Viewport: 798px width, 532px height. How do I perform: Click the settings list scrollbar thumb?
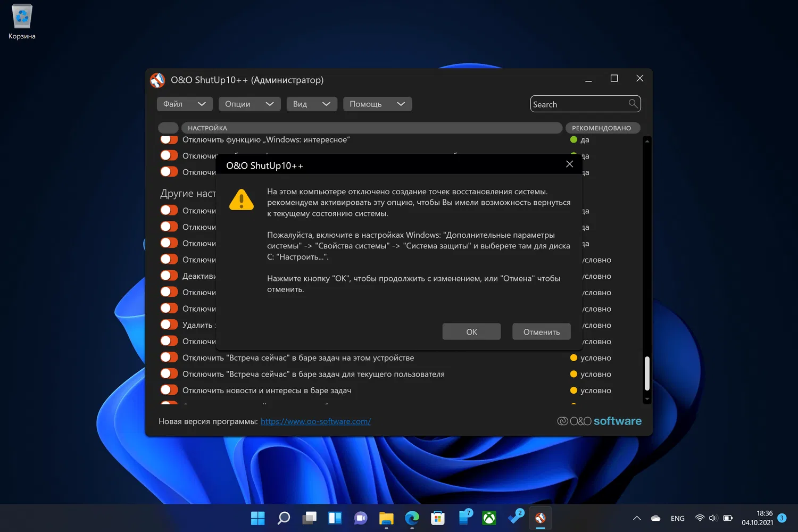point(647,373)
